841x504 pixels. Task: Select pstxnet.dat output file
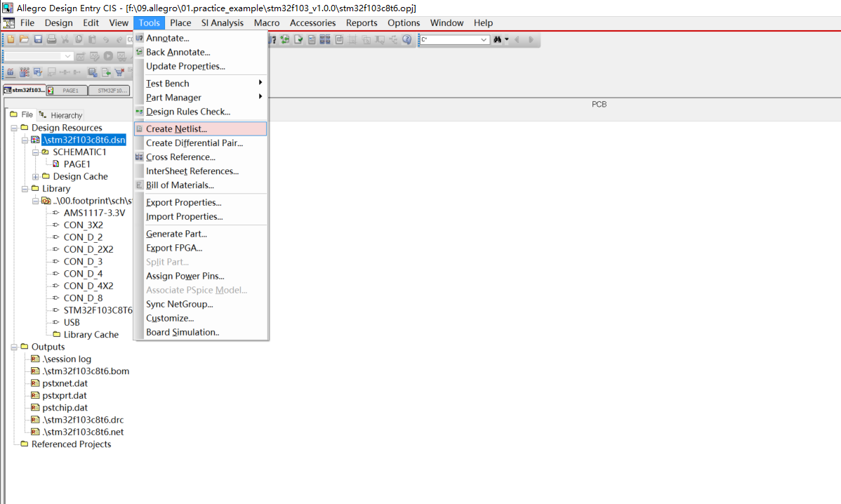65,383
